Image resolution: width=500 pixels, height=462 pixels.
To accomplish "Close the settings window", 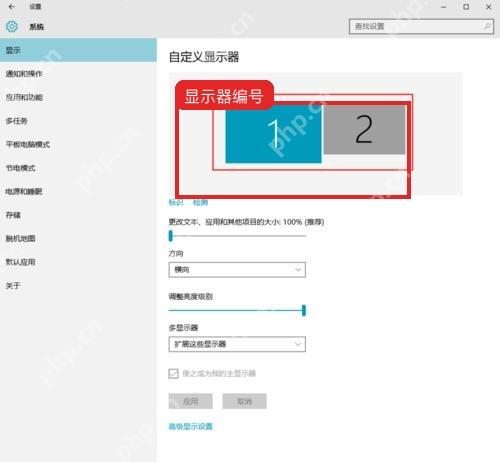I will [489, 7].
